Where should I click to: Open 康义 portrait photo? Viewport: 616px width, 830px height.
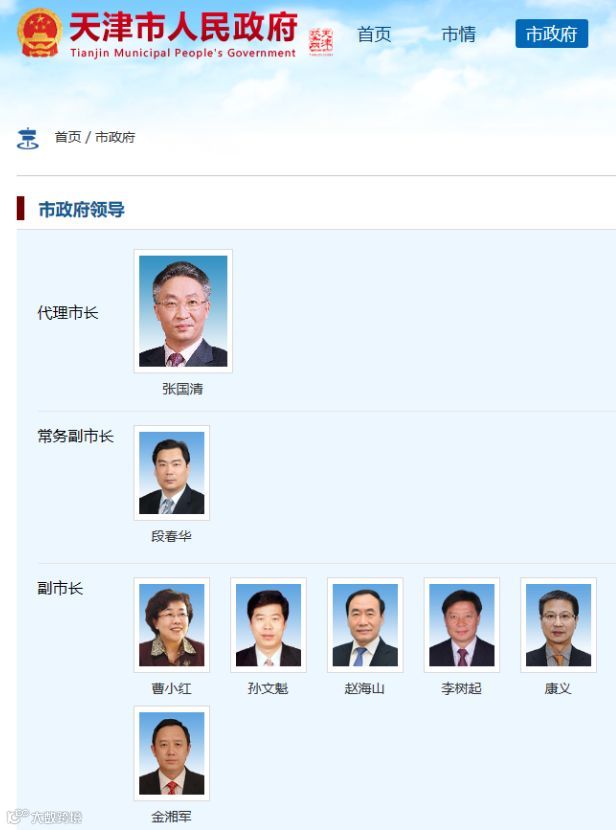(x=558, y=625)
